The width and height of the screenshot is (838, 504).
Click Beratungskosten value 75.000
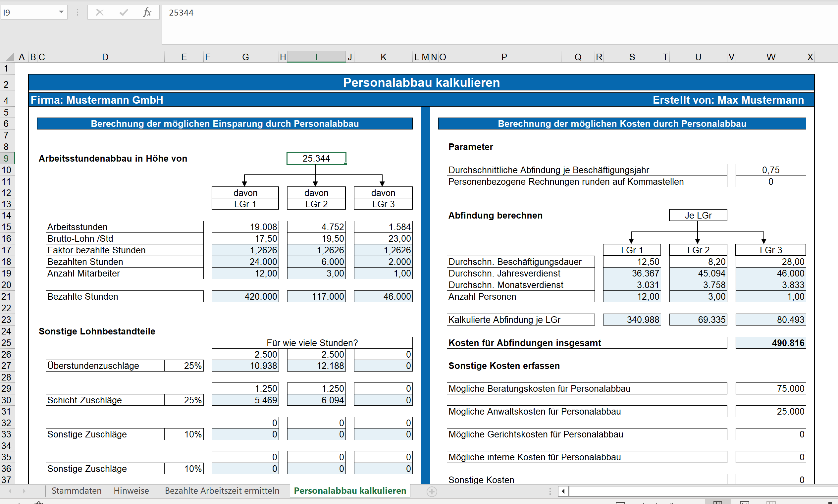point(771,388)
